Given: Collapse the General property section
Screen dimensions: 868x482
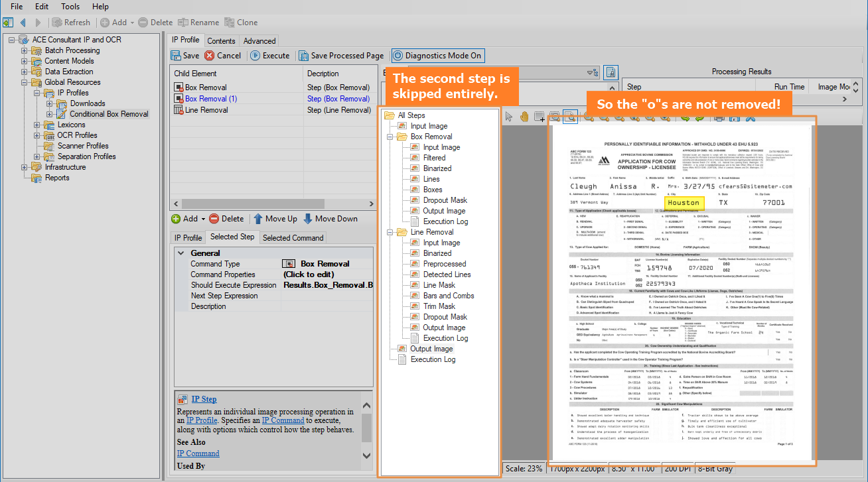Looking at the screenshot, I should (181, 253).
